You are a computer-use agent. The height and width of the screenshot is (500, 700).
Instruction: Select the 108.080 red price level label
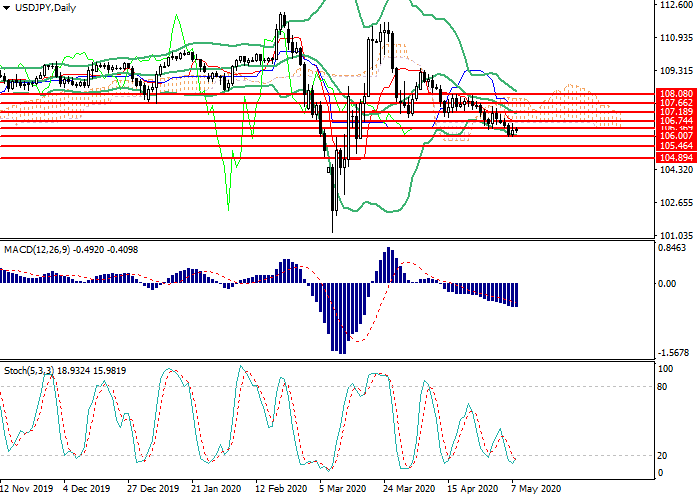tap(677, 93)
